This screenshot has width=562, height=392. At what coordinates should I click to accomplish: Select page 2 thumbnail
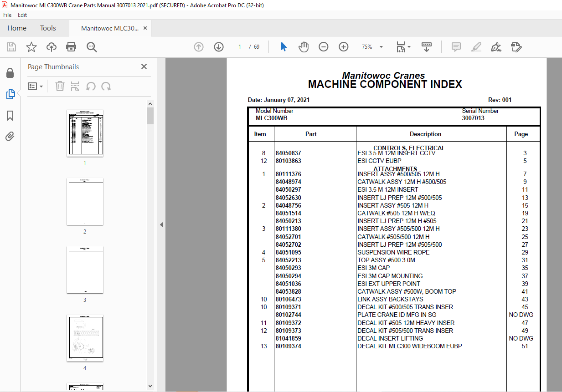[x=85, y=201]
